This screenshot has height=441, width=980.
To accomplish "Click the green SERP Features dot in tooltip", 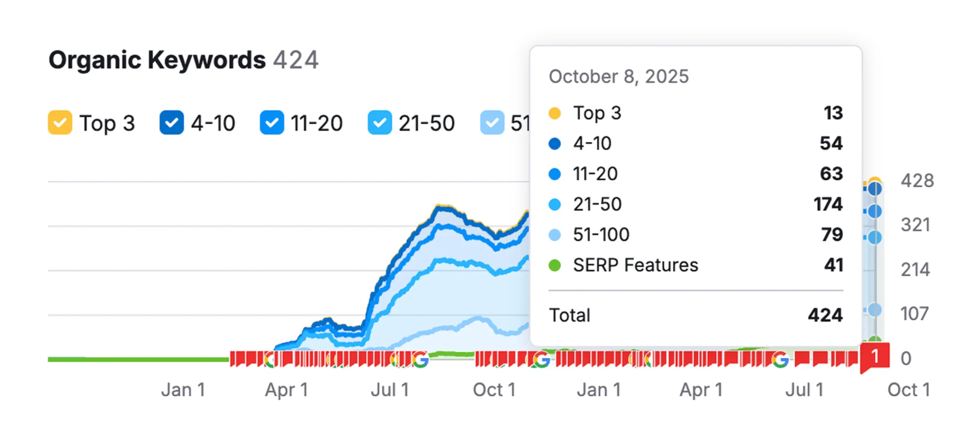I will [x=554, y=265].
